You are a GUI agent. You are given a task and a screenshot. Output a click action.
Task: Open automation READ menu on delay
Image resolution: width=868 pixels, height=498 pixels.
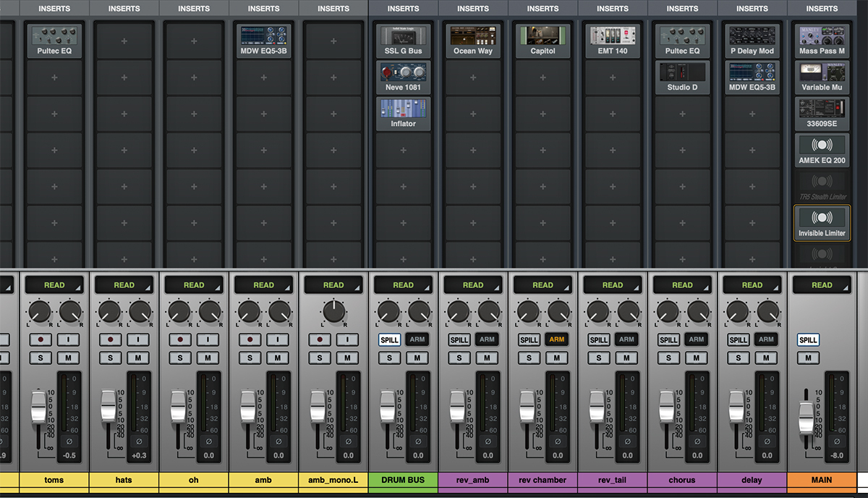tap(752, 285)
